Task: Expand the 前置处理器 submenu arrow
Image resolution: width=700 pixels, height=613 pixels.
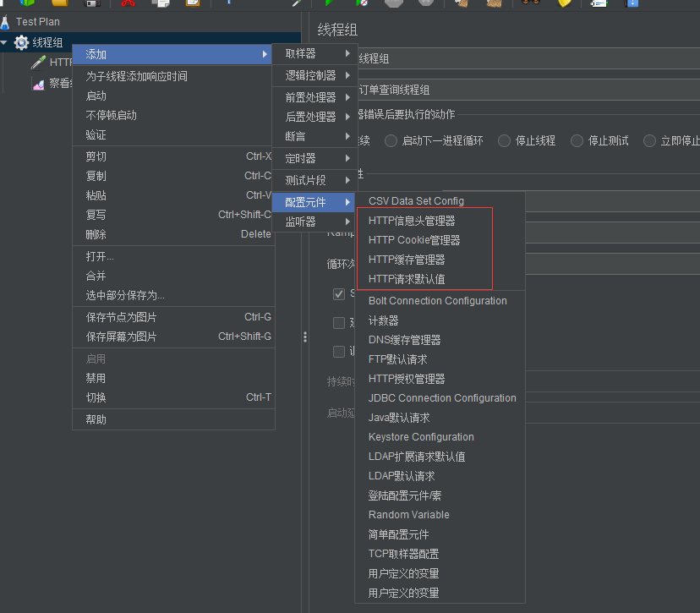Action: click(x=347, y=97)
